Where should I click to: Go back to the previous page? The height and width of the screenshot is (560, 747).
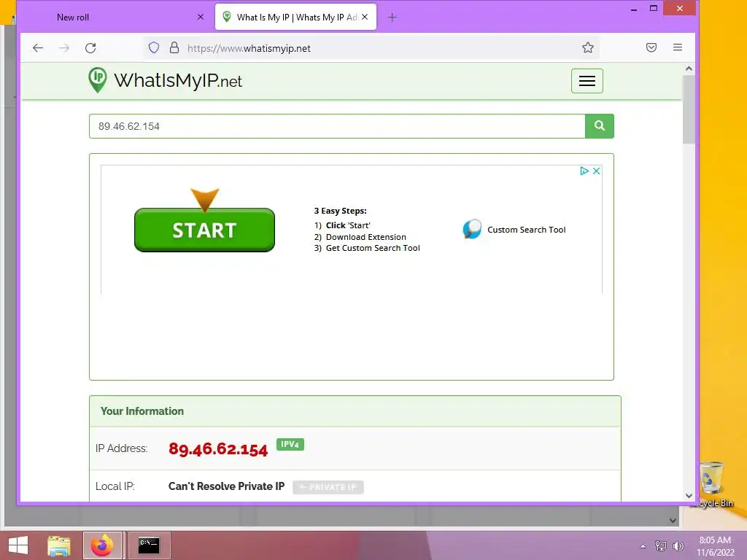[x=38, y=47]
